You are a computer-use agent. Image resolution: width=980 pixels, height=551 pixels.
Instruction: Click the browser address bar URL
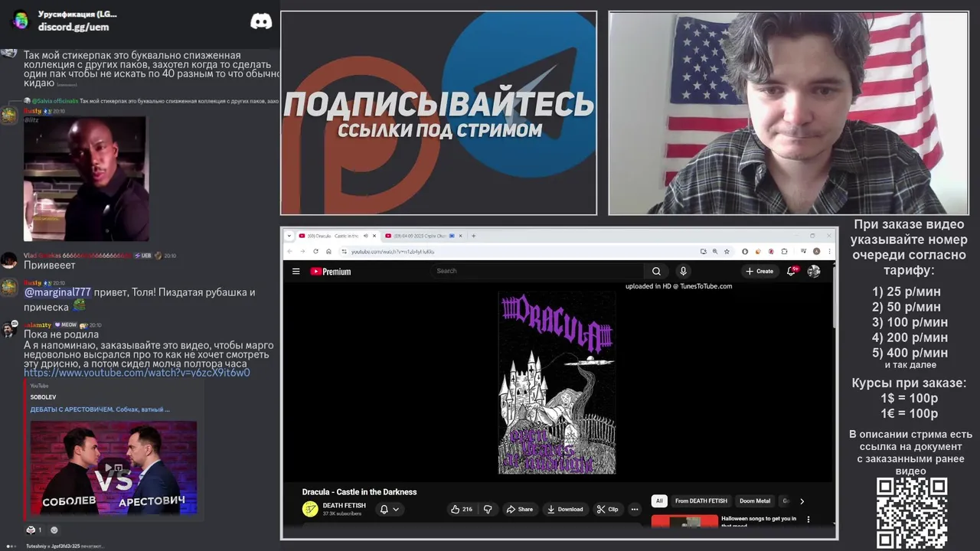(393, 251)
